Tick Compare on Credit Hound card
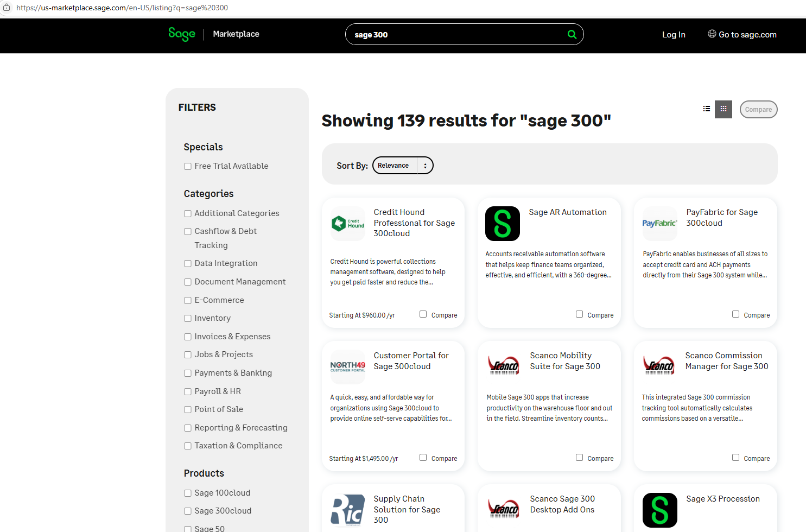Image resolution: width=806 pixels, height=532 pixels. 423,314
